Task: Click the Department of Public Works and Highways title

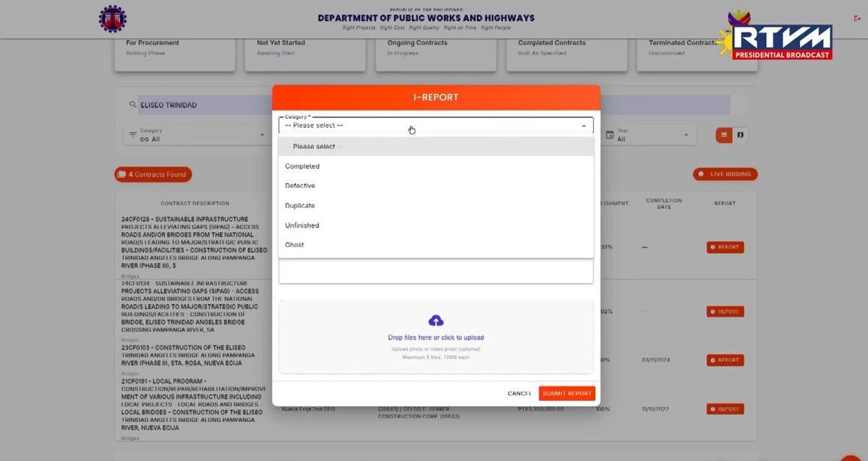Action: pyautogui.click(x=426, y=18)
